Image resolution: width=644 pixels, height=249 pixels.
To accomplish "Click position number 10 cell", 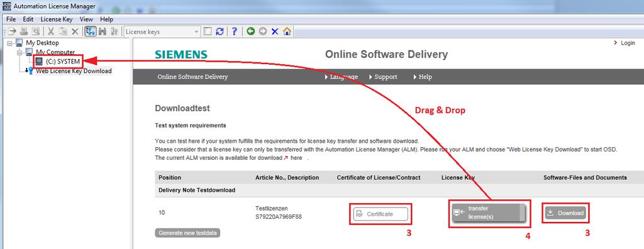I will pos(162,213).
